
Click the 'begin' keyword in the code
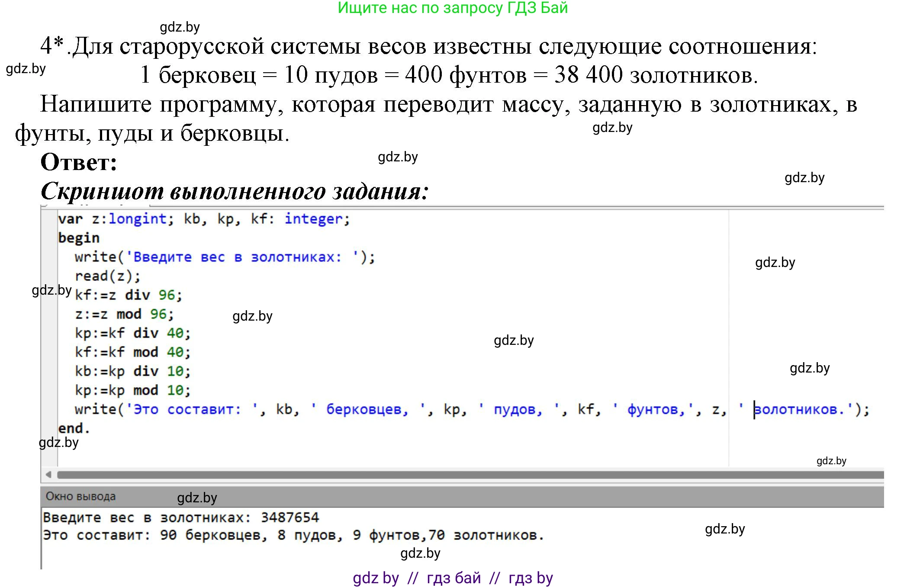[80, 237]
